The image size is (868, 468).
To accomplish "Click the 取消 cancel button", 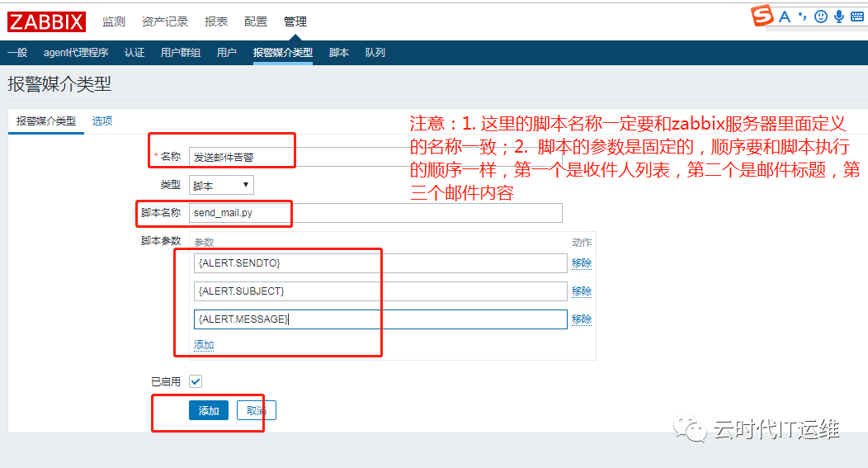I will [x=257, y=410].
